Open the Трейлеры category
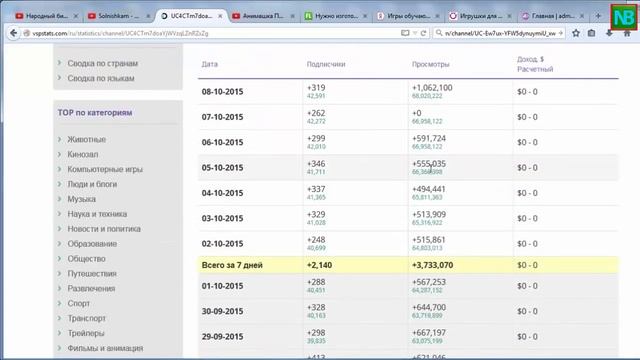 pos(86,333)
